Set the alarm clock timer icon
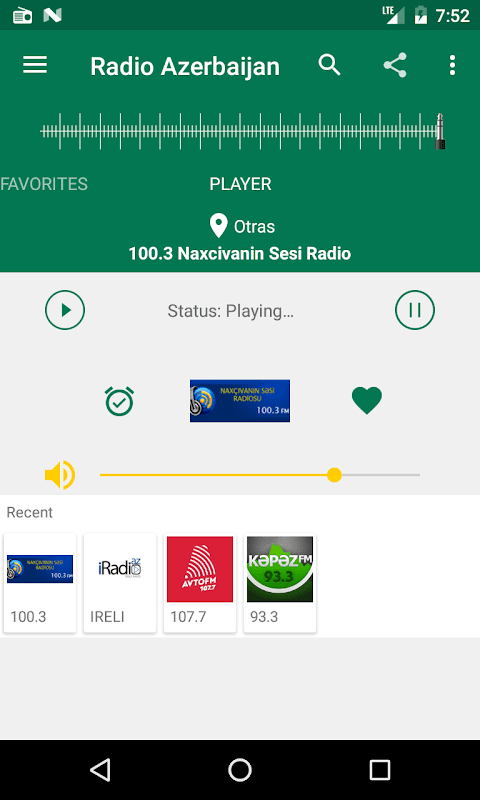This screenshot has width=480, height=800. click(x=119, y=401)
